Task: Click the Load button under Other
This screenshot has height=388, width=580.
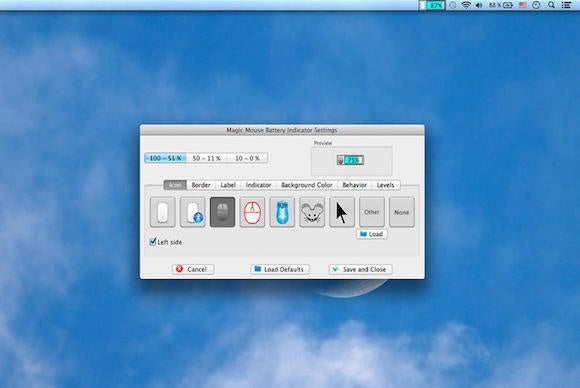Action: point(372,234)
